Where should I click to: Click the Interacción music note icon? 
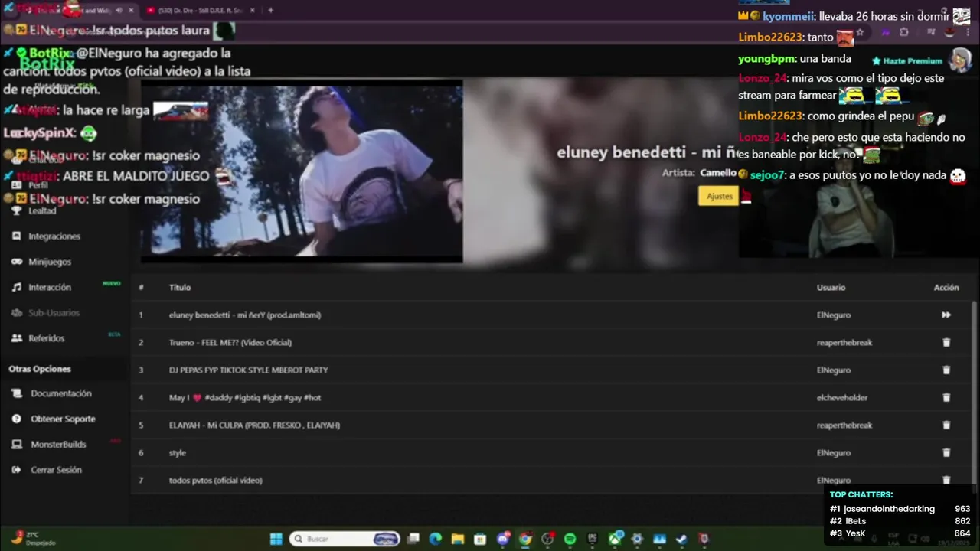click(16, 287)
